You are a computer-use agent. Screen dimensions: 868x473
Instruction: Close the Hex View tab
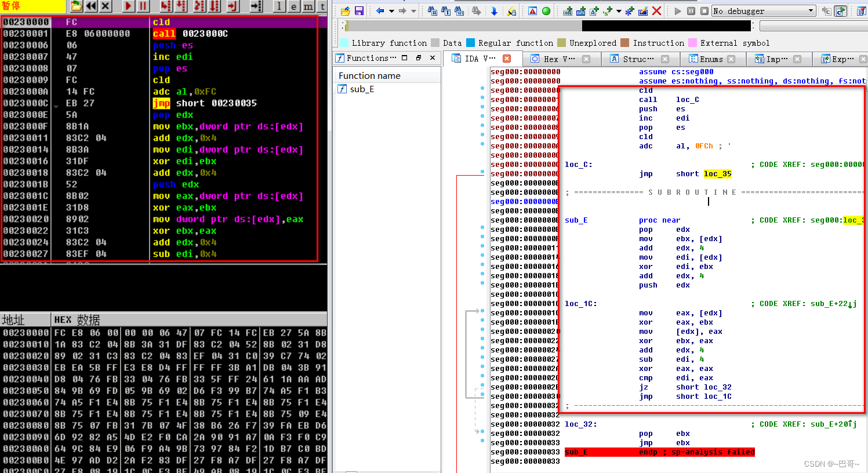point(586,59)
